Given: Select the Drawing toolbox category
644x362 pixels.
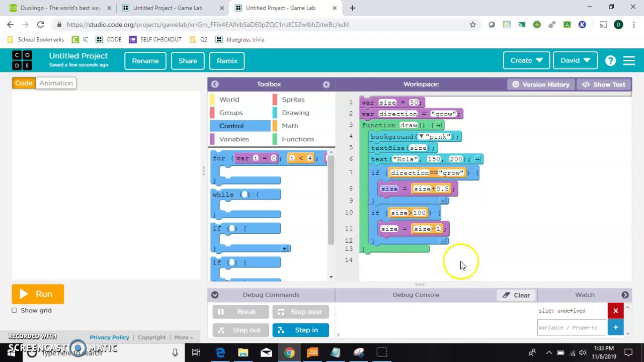Looking at the screenshot, I should (295, 113).
